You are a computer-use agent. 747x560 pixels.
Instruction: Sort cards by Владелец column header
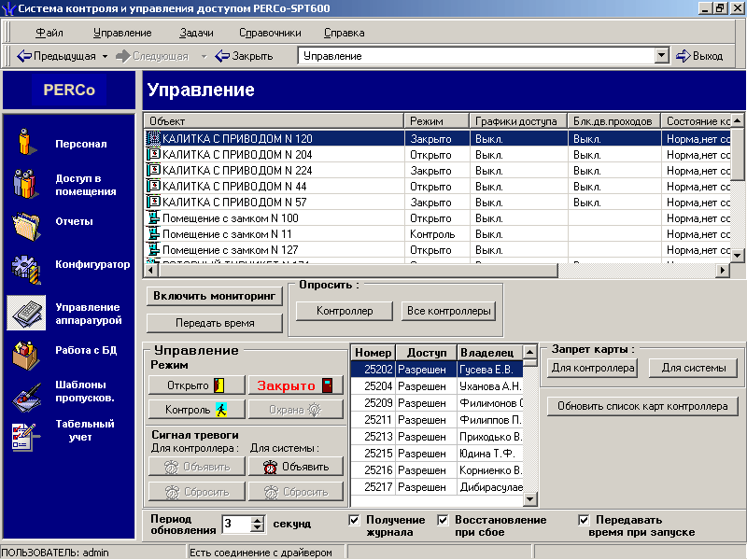[x=489, y=353]
